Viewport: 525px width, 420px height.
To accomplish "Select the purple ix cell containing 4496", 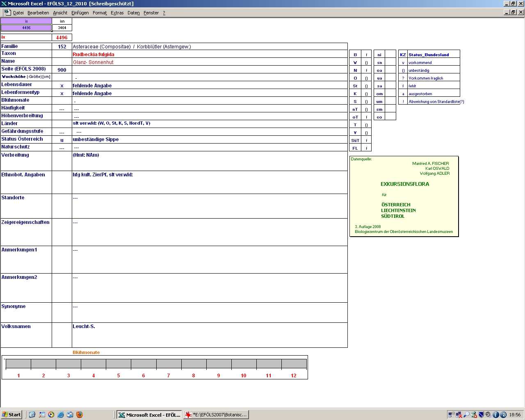I will (26, 28).
